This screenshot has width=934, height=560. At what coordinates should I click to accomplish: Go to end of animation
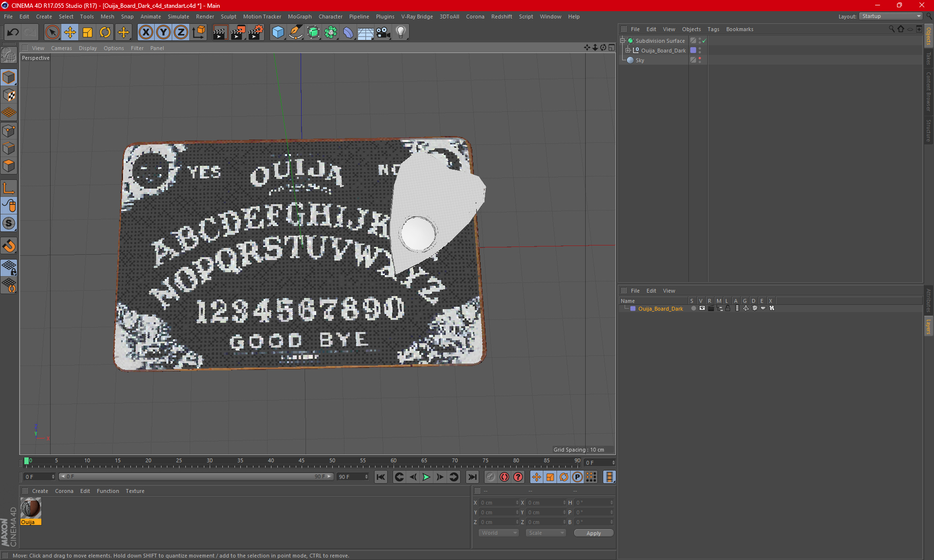coord(472,477)
